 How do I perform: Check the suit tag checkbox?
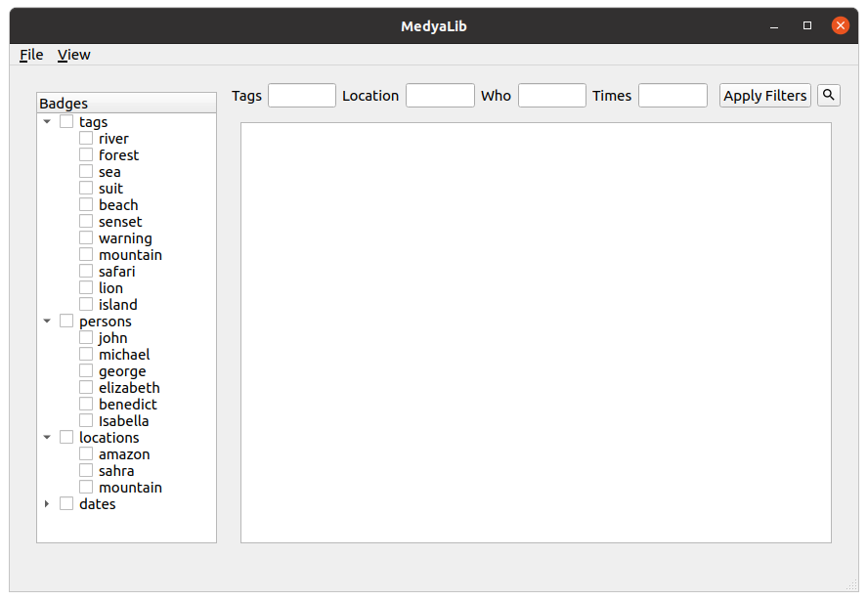[x=86, y=189]
